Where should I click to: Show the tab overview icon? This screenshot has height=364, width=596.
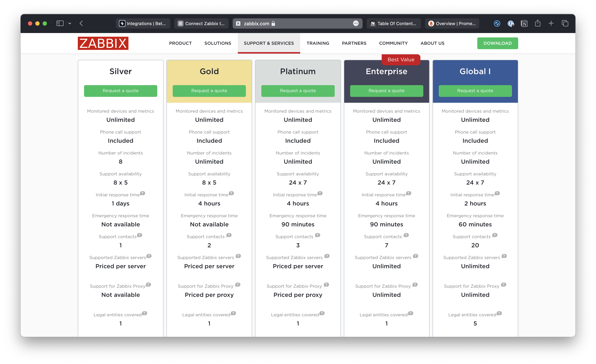[565, 23]
